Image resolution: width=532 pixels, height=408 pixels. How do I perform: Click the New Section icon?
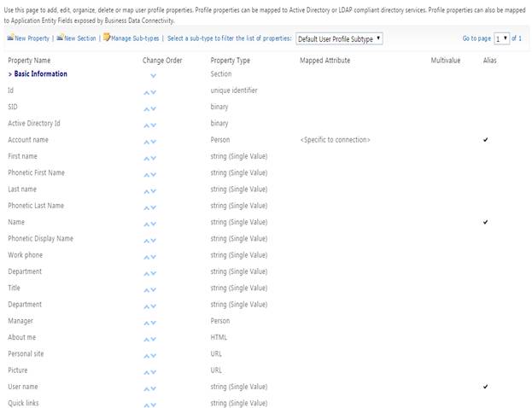point(61,38)
